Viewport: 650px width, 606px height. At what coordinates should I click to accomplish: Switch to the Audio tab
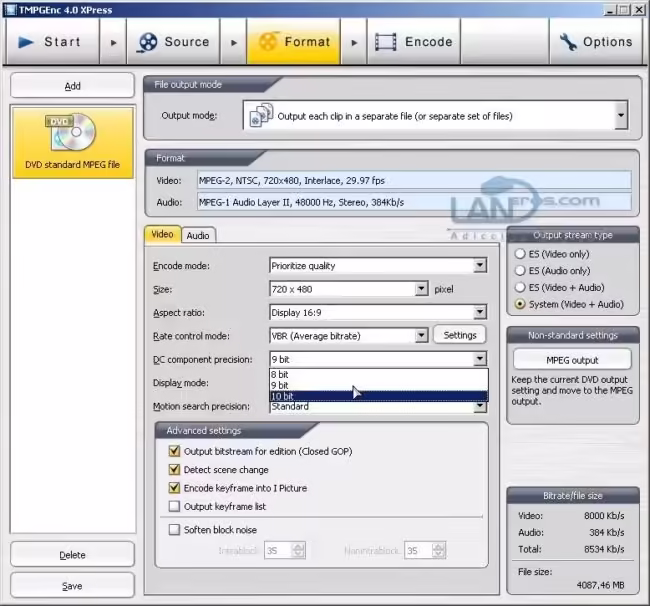pyautogui.click(x=198, y=235)
